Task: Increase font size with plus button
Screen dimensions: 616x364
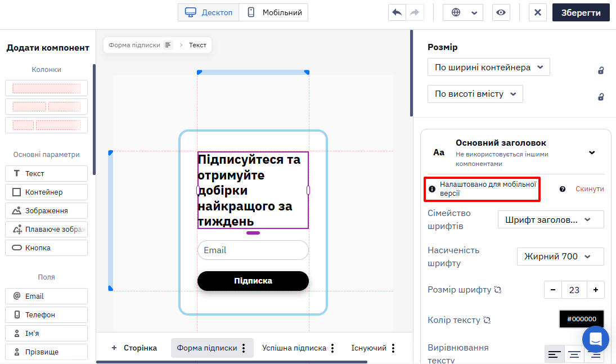Action: 596,290
